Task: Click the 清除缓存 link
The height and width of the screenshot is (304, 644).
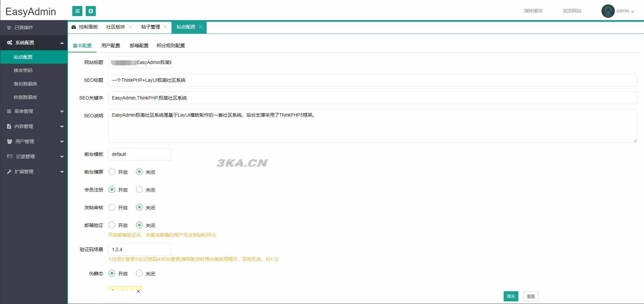Action: coord(533,11)
